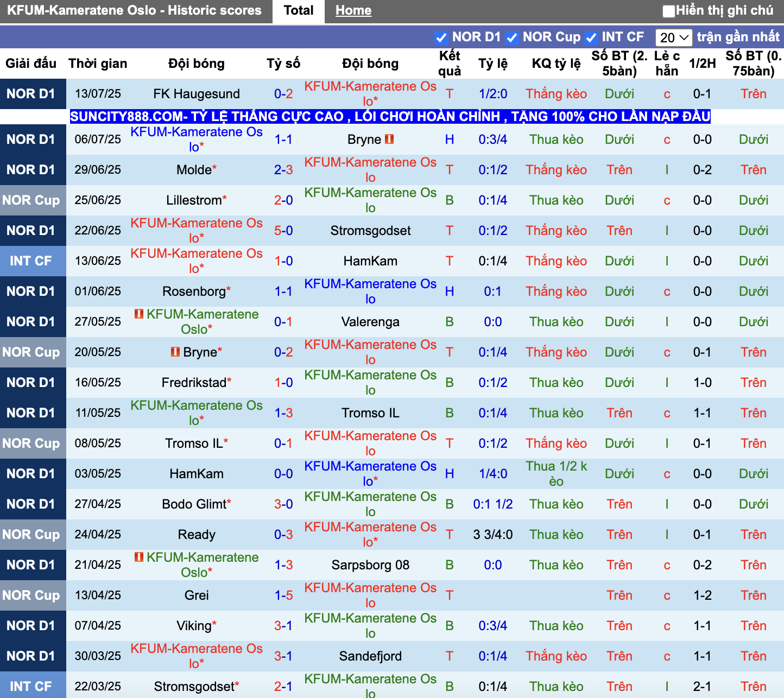
Task: Click the NOR D1 label on 13/07/25 row
Action: [x=31, y=94]
